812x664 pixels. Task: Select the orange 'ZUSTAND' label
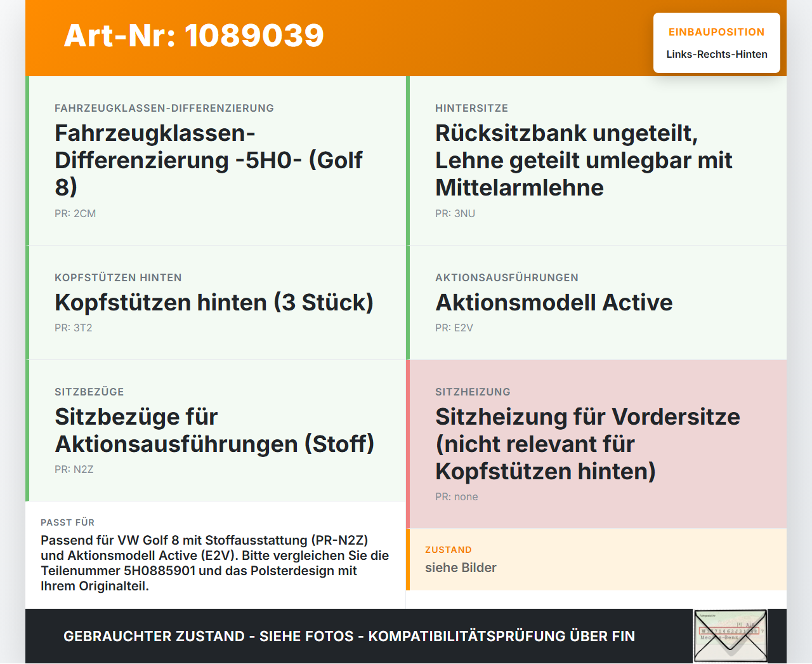coord(449,550)
